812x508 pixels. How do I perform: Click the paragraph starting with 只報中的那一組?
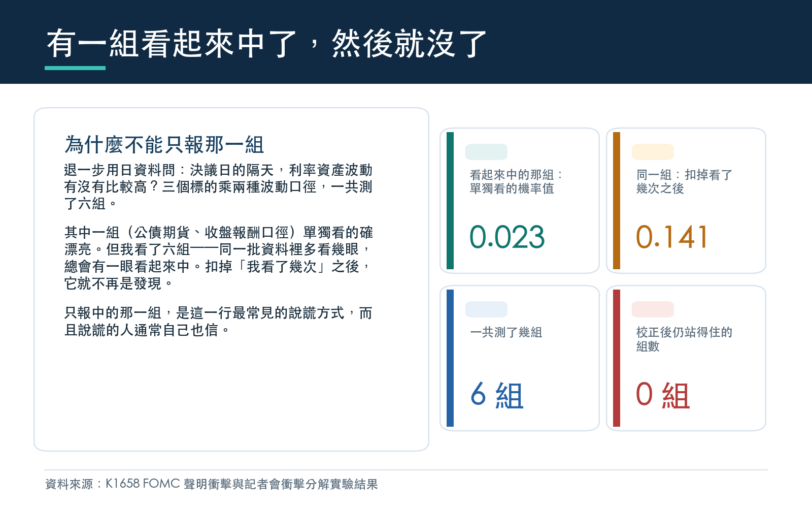click(218, 321)
